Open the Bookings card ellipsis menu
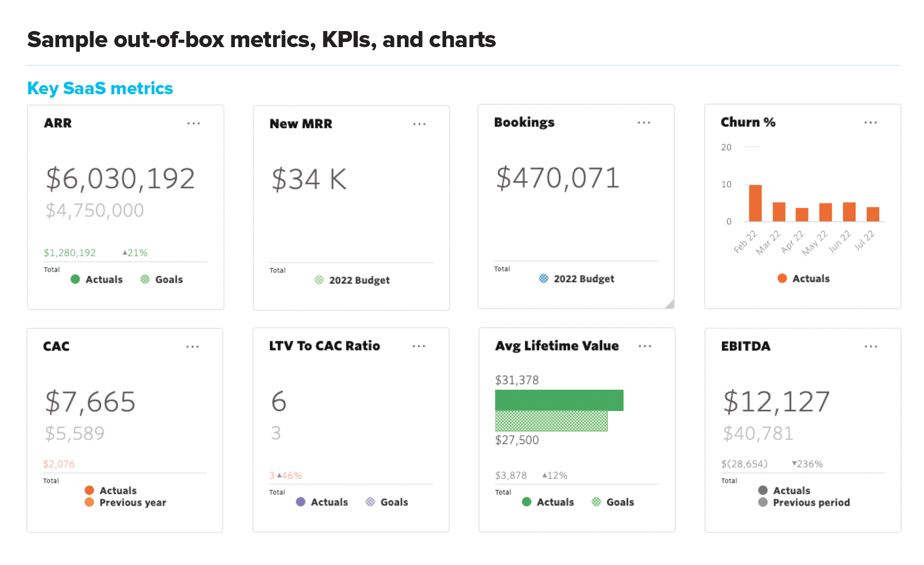Viewport: 924px width, 565px height. point(644,122)
